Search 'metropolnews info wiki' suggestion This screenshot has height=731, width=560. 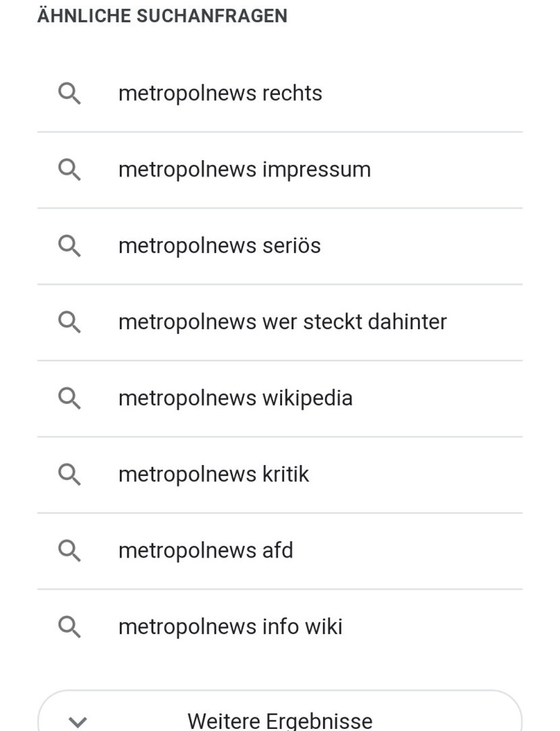coord(230,627)
